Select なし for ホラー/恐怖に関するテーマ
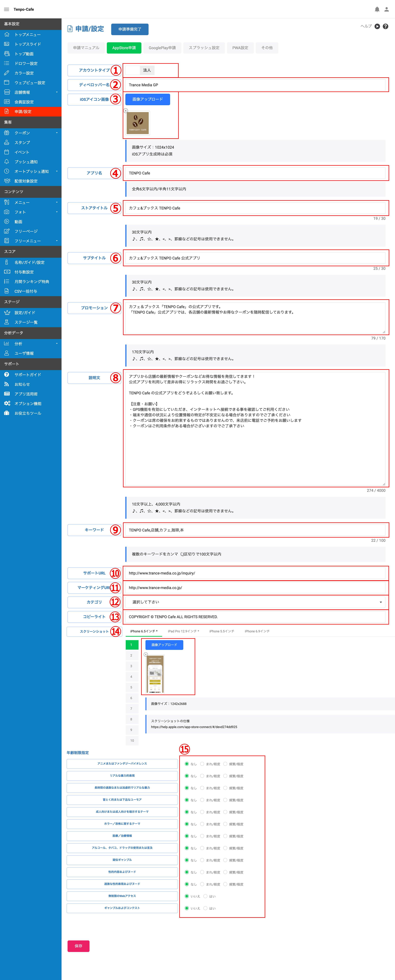395x980 pixels. click(x=187, y=824)
